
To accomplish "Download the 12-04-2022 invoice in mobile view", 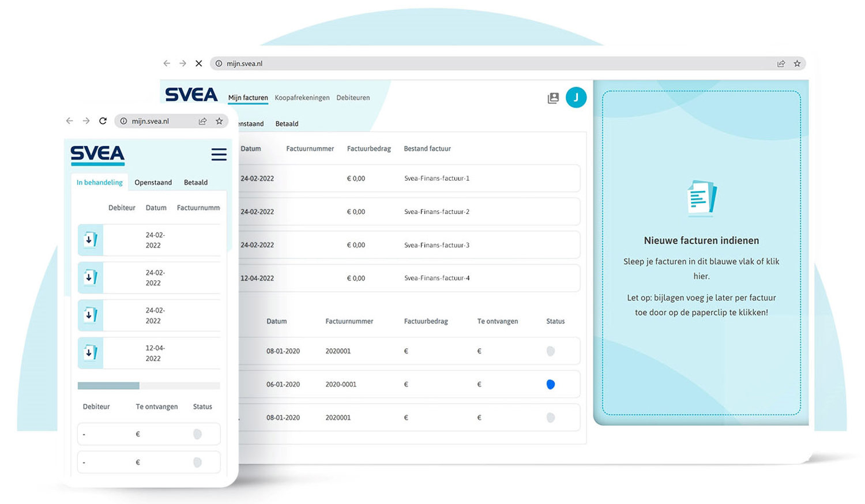I will click(91, 352).
